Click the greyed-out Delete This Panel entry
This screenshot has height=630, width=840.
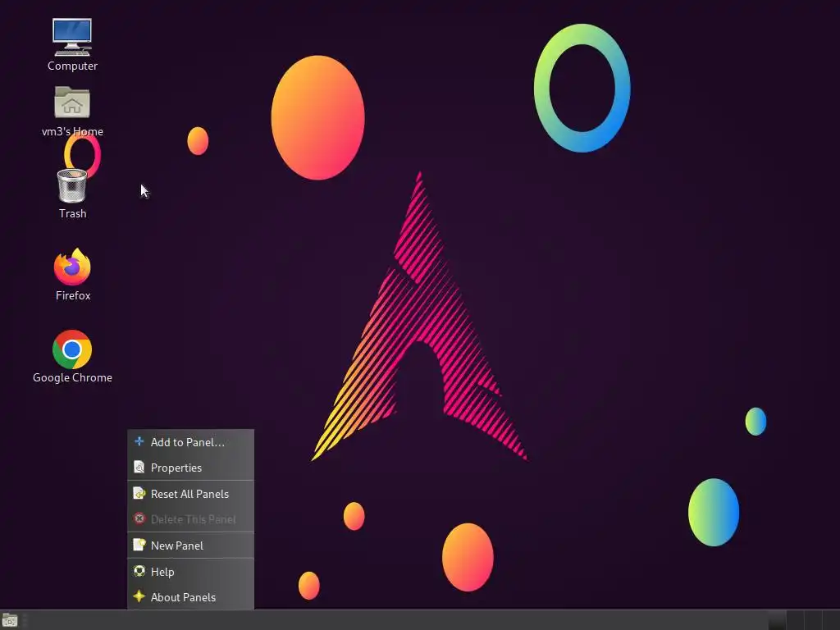tap(190, 519)
